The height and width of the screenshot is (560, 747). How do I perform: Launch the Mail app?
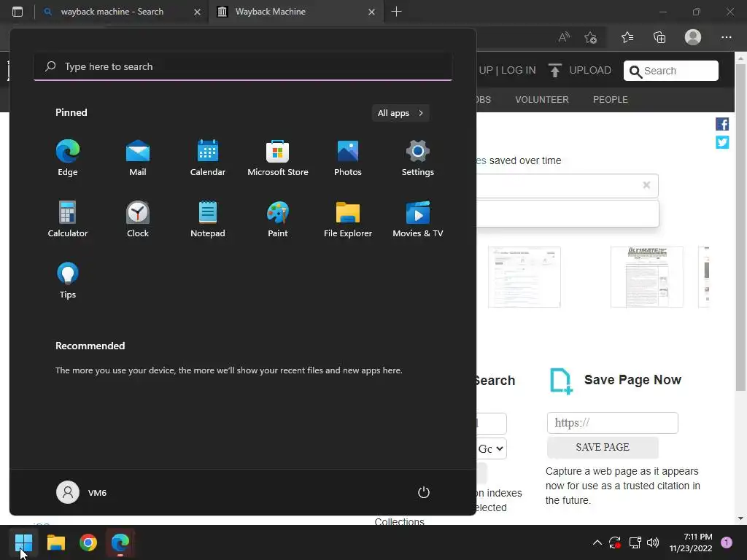[138, 158]
